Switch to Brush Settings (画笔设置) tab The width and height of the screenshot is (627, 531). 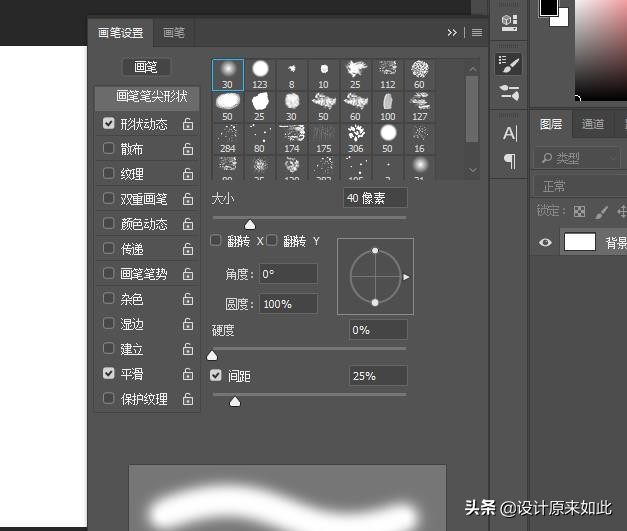tap(120, 32)
